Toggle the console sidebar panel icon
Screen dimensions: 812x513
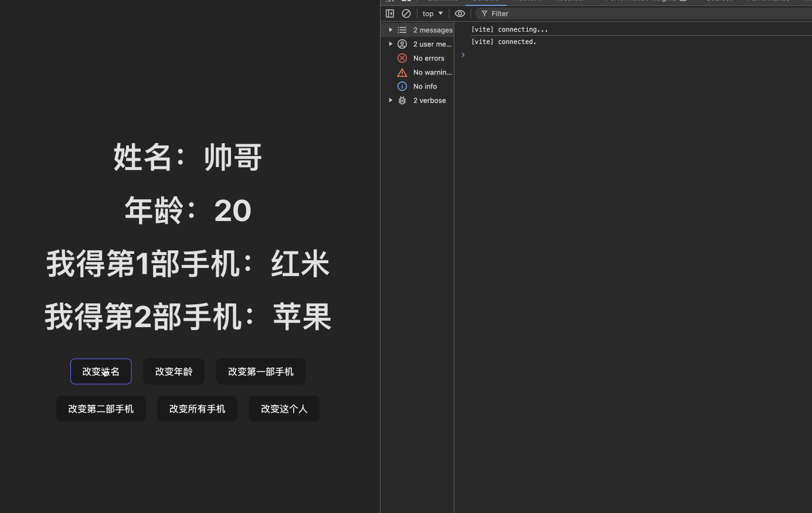(x=390, y=13)
